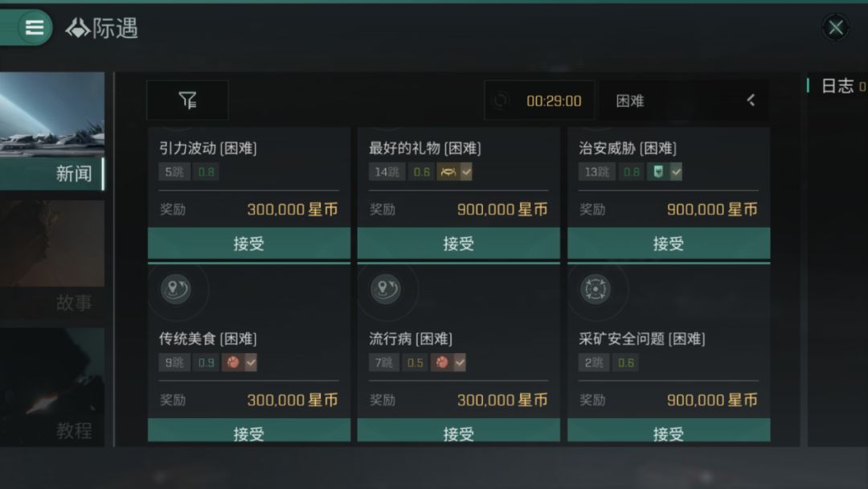Click the 采矿安全问题 mission type icon
The width and height of the screenshot is (868, 489).
(x=595, y=290)
